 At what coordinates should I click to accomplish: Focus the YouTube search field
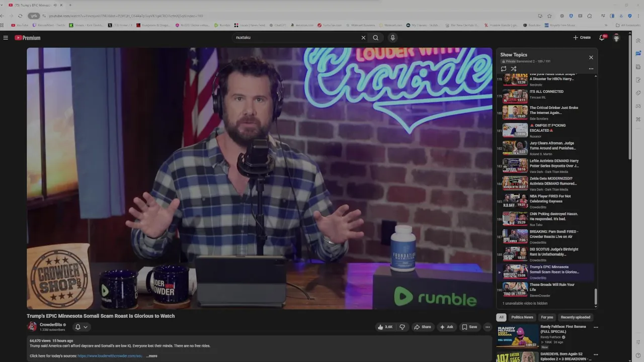(x=297, y=38)
